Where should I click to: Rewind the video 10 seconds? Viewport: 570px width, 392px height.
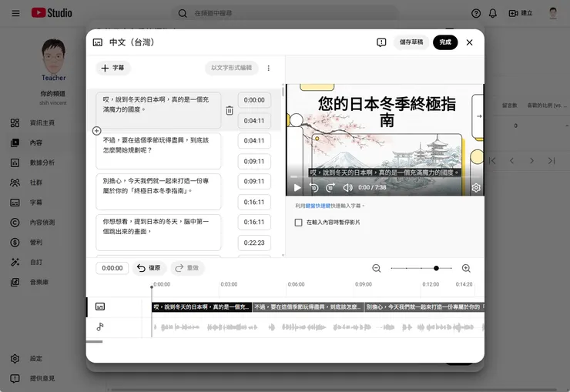point(313,187)
